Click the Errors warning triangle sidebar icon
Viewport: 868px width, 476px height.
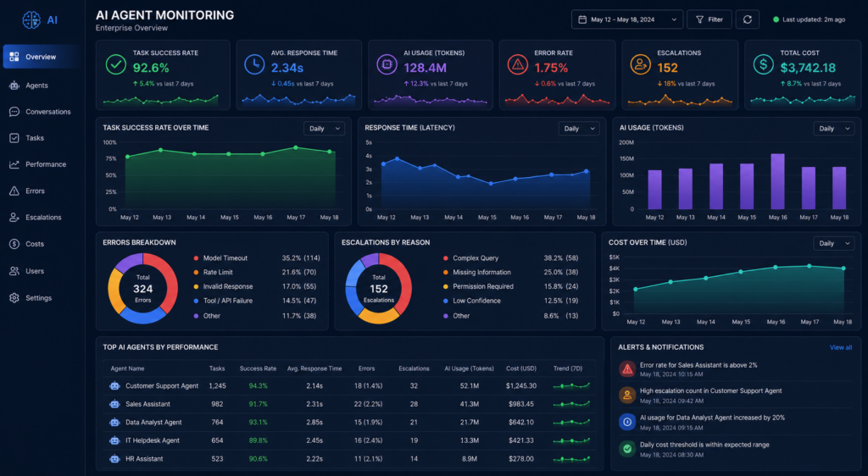(x=14, y=191)
